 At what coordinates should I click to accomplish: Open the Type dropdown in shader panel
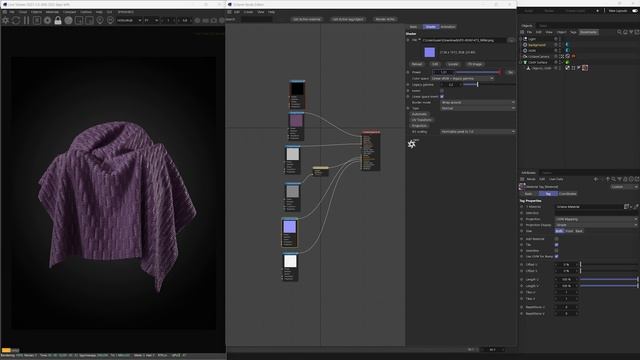tap(478, 108)
